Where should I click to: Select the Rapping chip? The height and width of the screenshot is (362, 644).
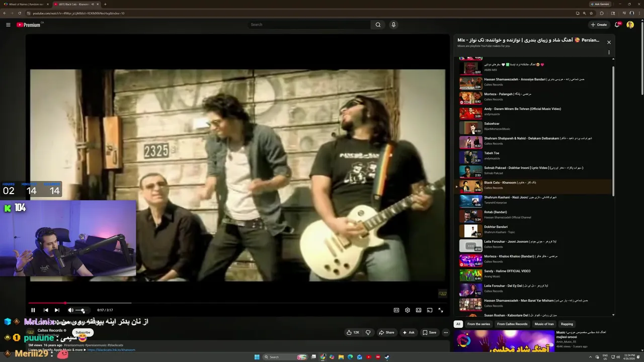click(x=567, y=324)
